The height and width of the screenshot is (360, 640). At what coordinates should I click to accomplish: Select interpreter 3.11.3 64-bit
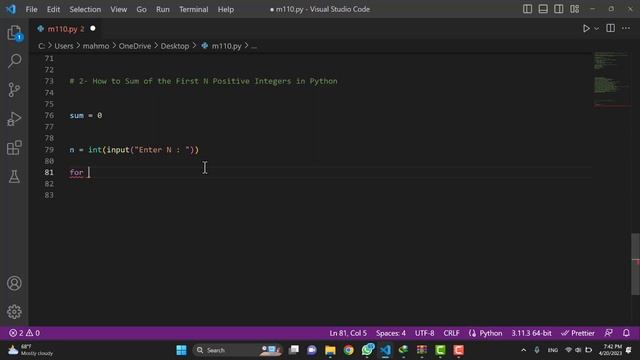pyautogui.click(x=531, y=333)
